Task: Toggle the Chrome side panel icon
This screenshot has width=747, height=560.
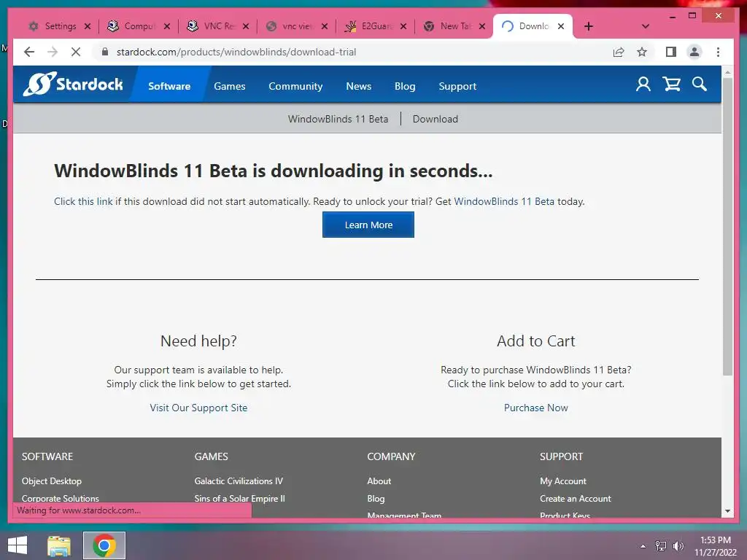Action: tap(671, 52)
